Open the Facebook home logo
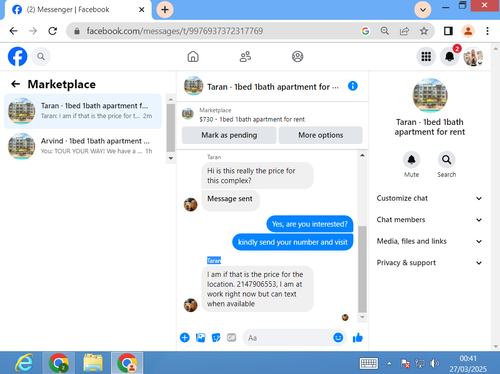The width and height of the screenshot is (500, 374). 17,56
